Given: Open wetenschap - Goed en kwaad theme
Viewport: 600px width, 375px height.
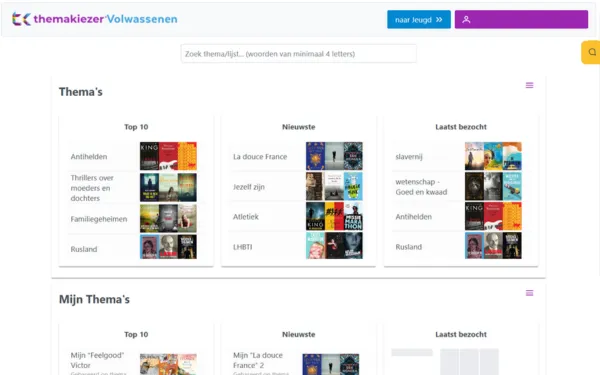Looking at the screenshot, I should pos(421,187).
